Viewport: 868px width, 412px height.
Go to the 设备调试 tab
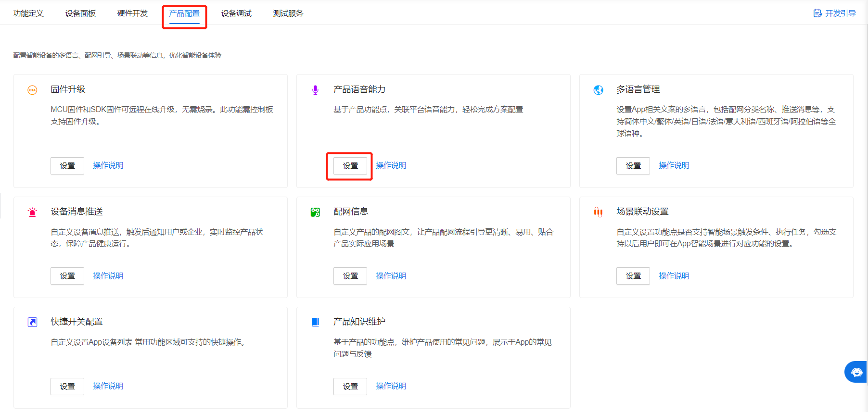click(236, 13)
